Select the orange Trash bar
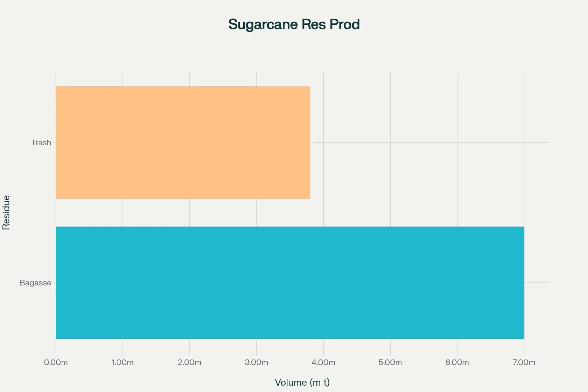 (x=183, y=142)
